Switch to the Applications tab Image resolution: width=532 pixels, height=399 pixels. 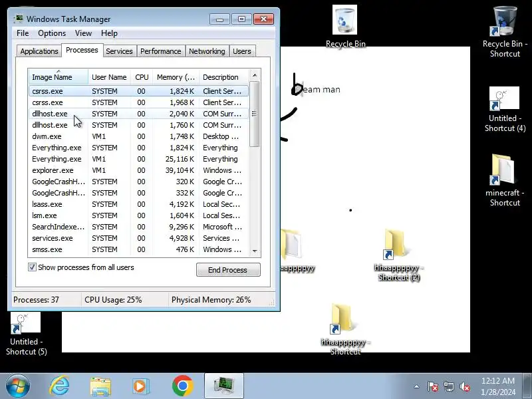(39, 51)
